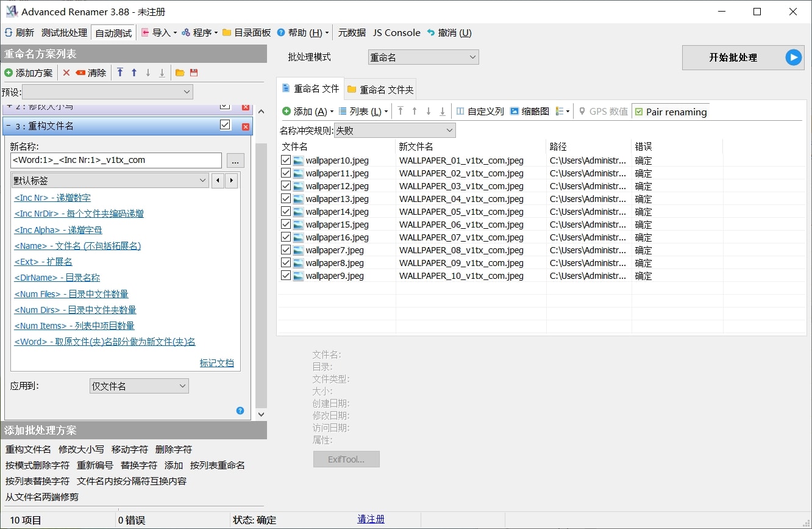Toggle the Pair renaming checkbox
Image resolution: width=812 pixels, height=529 pixels.
[x=639, y=112]
